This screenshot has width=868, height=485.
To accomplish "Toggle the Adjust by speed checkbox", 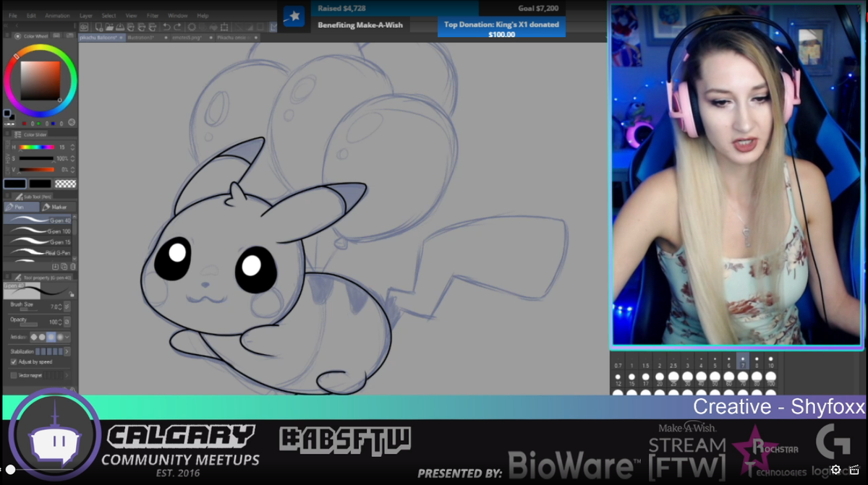I will pyautogui.click(x=14, y=362).
